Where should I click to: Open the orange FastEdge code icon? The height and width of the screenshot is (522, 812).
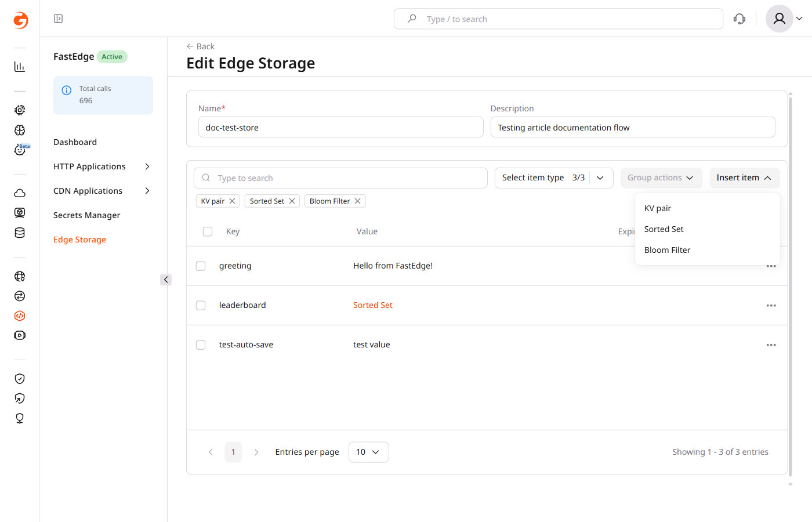pos(20,316)
